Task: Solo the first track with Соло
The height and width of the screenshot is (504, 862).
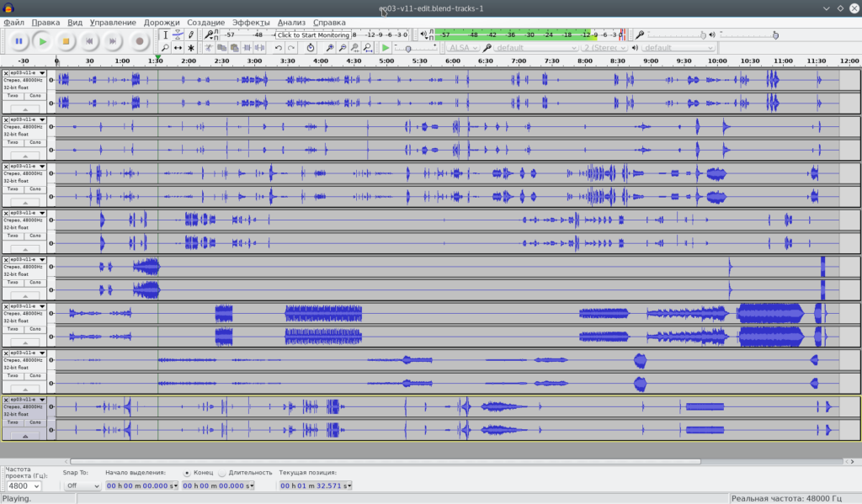Action: tap(35, 96)
